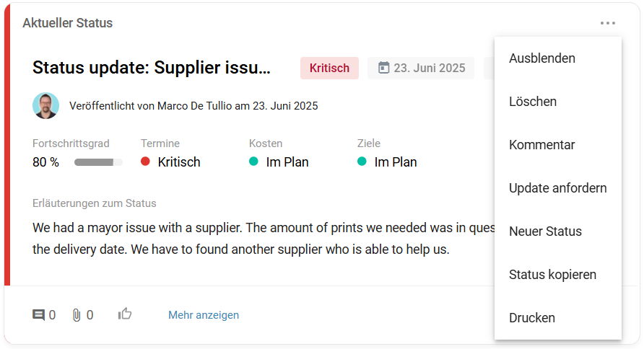Click Drucken to print the status
The width and height of the screenshot is (644, 349).
(x=532, y=318)
